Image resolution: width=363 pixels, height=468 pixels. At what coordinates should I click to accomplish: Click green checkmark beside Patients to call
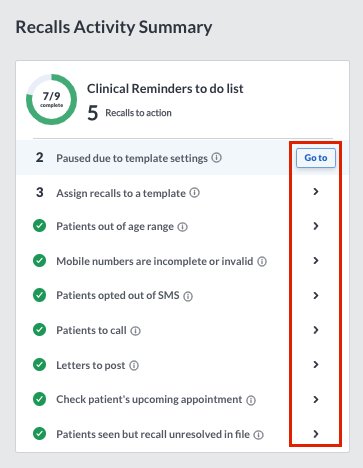click(x=40, y=330)
